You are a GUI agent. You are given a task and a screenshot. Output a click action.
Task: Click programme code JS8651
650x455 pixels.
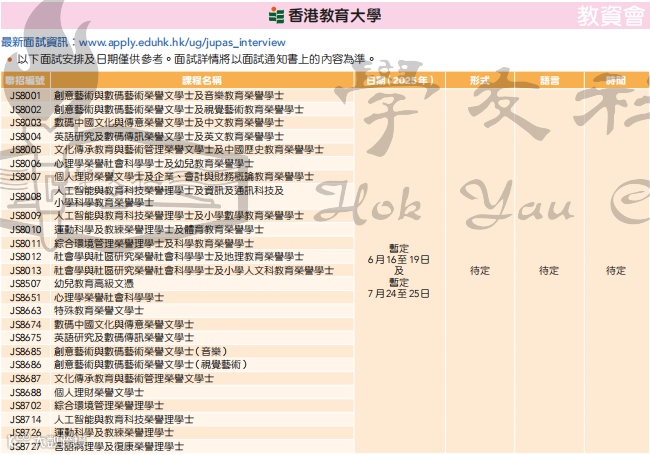click(x=25, y=297)
